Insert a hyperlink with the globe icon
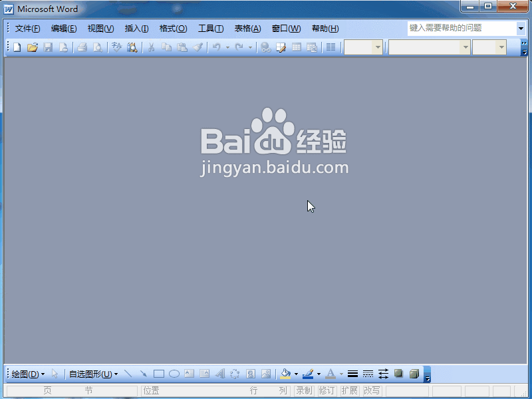 pyautogui.click(x=265, y=47)
